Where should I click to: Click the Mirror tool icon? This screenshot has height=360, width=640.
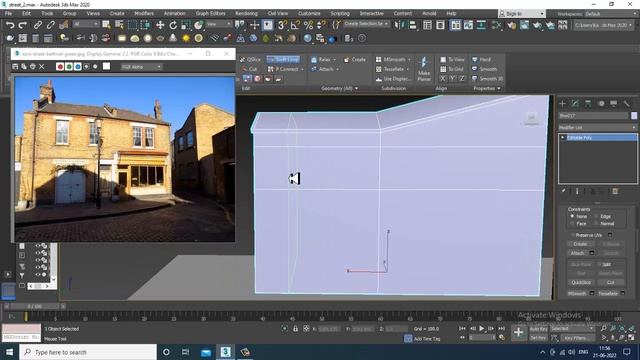(x=399, y=25)
